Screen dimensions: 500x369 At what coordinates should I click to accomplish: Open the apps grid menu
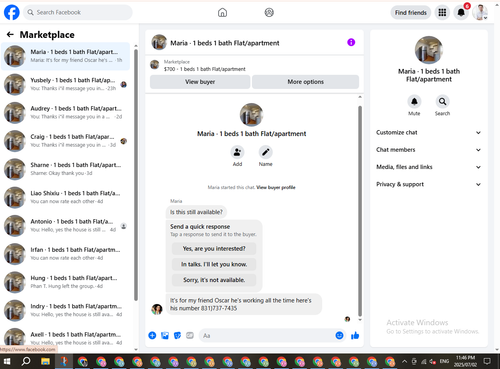(x=442, y=13)
